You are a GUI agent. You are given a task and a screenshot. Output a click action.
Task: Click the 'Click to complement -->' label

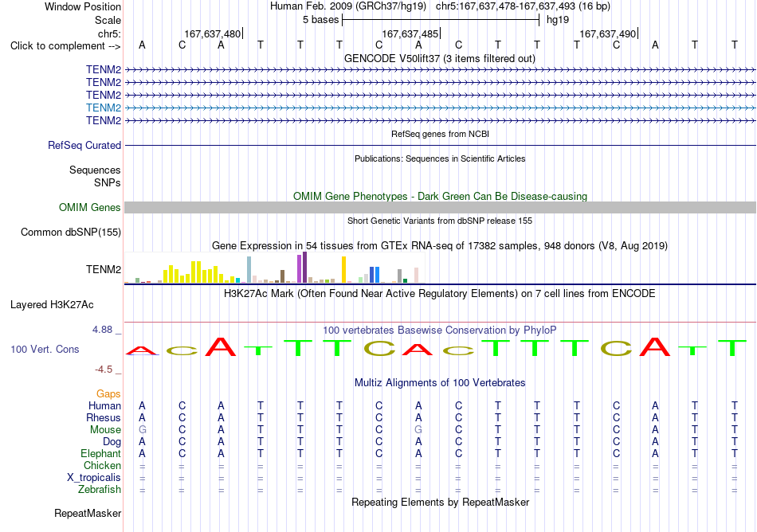[65, 46]
